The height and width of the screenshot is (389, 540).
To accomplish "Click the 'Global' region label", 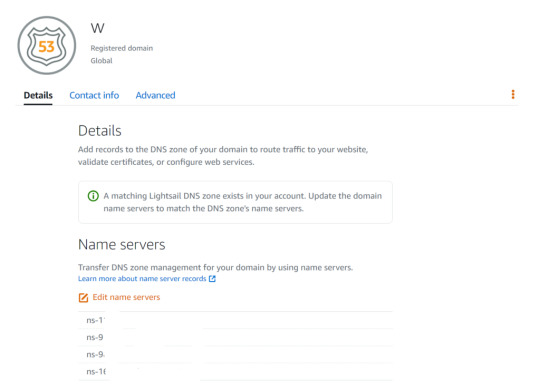I will click(101, 61).
